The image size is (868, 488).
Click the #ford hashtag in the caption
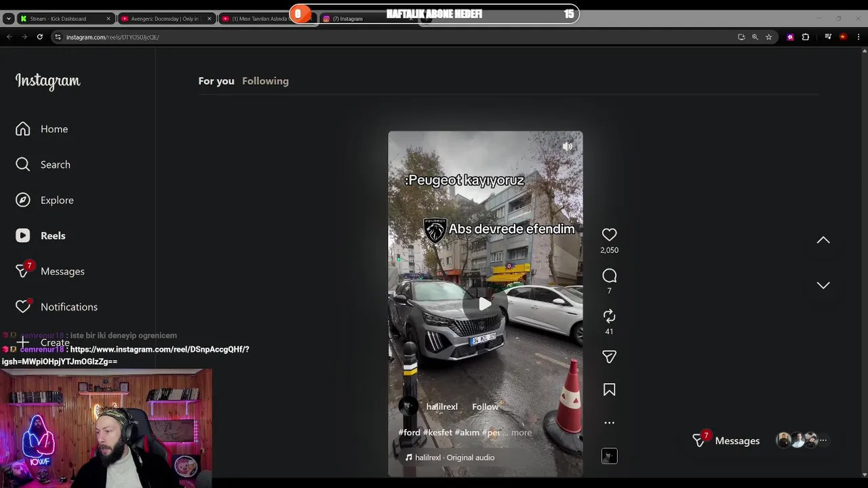tap(409, 432)
